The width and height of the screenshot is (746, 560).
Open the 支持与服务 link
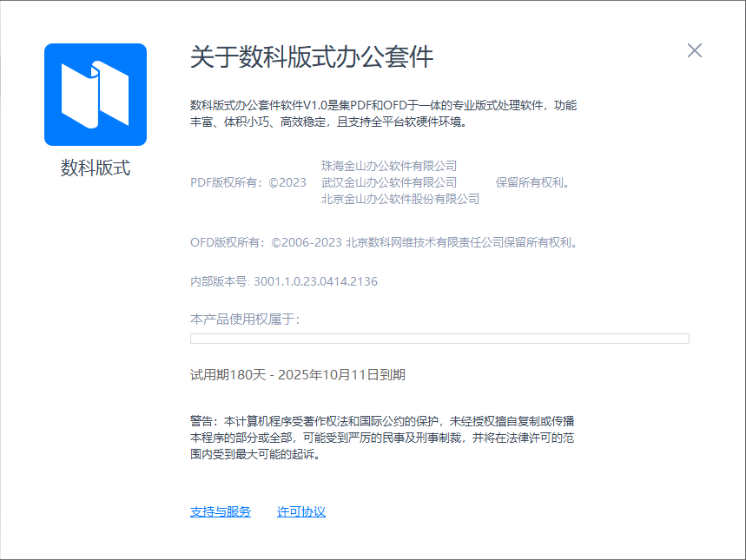click(x=221, y=512)
